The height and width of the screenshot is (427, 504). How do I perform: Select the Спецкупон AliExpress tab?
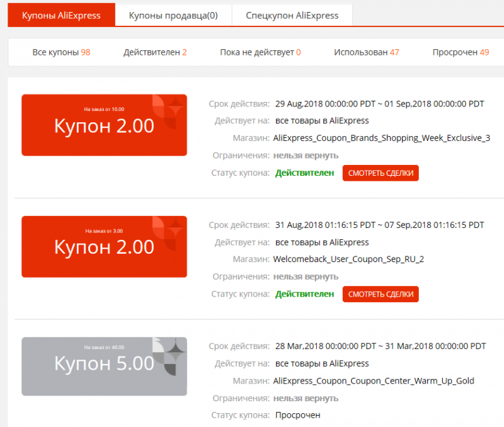(292, 16)
